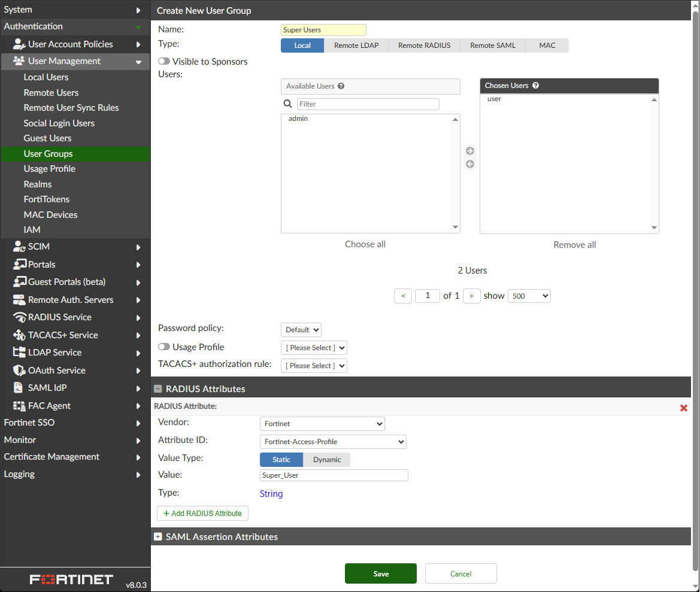Toggle Visible to Sponsors switch
This screenshot has width=700, height=592.
click(164, 61)
